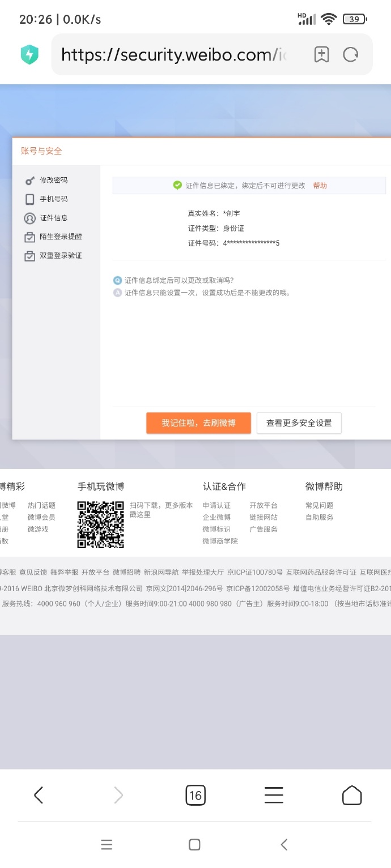Bookmark this page via the address bar
This screenshot has width=391, height=868.
[x=321, y=54]
